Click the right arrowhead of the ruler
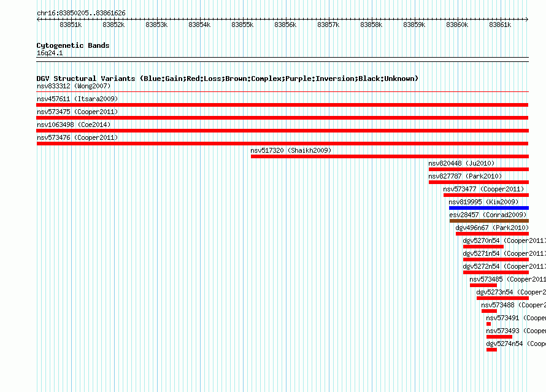Image resolution: width=546 pixels, height=392 pixels. coord(527,20)
